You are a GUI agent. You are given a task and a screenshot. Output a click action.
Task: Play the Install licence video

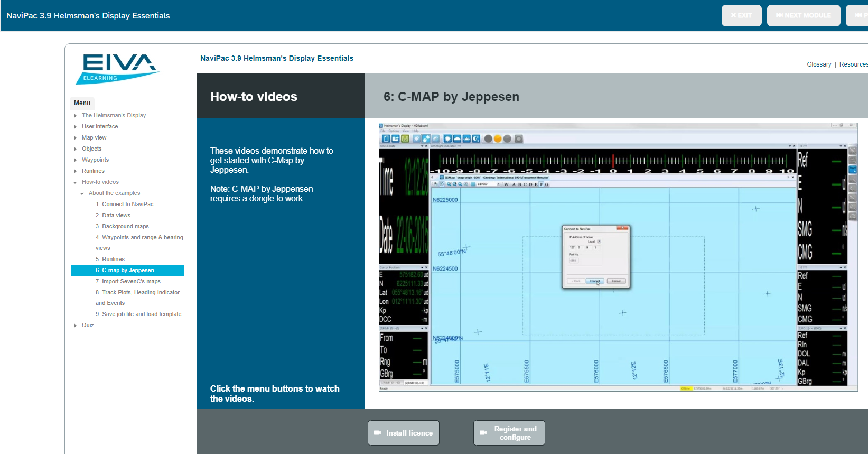(404, 433)
